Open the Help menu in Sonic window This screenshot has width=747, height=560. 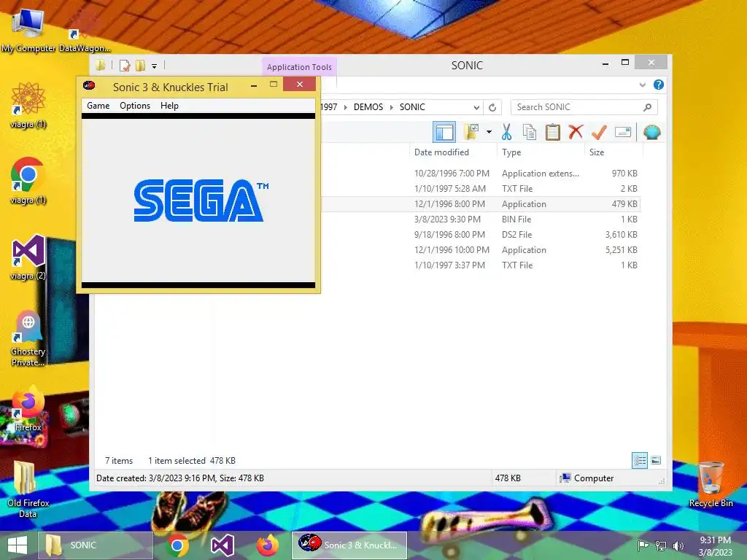[169, 106]
